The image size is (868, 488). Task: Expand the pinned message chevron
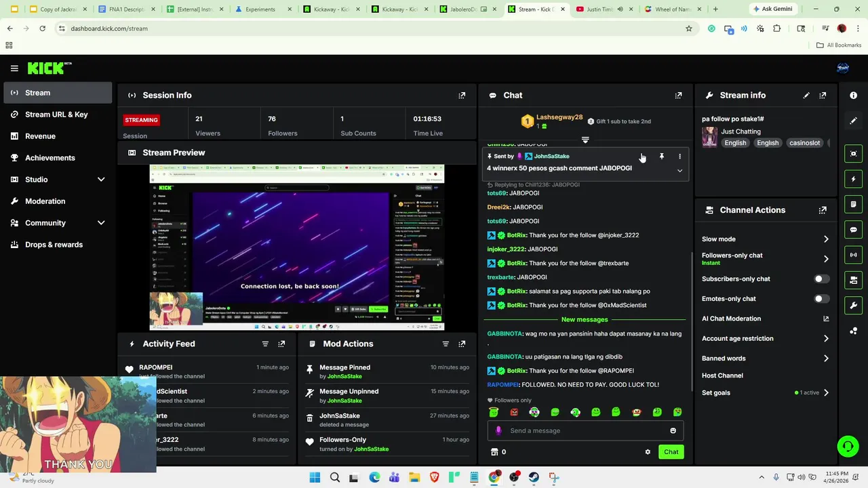click(x=679, y=171)
